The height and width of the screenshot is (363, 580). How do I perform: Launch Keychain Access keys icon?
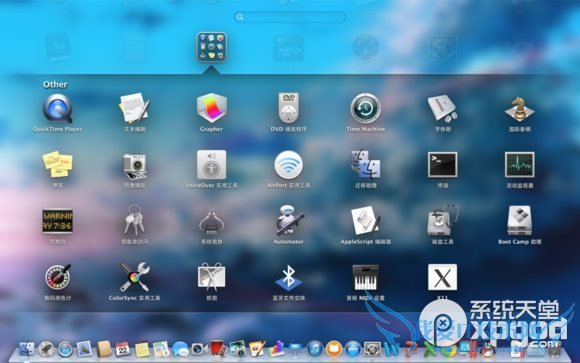[134, 221]
